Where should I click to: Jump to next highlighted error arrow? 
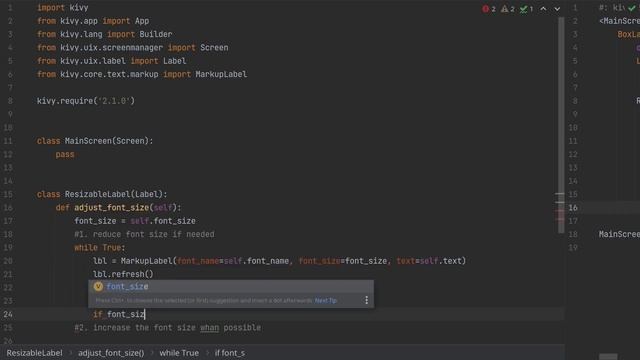pos(557,9)
